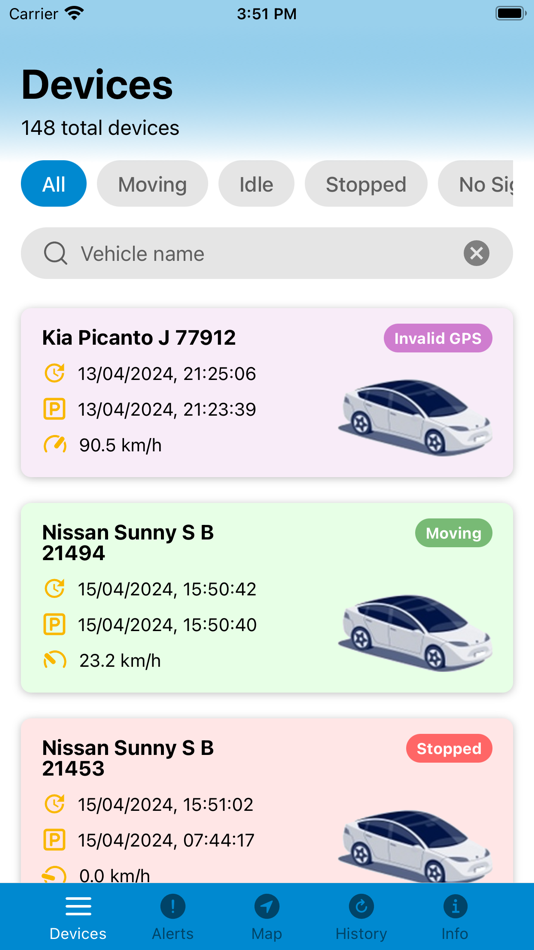Open Nissan Sunny S B 21453 card
This screenshot has height=950, width=534.
point(267,800)
